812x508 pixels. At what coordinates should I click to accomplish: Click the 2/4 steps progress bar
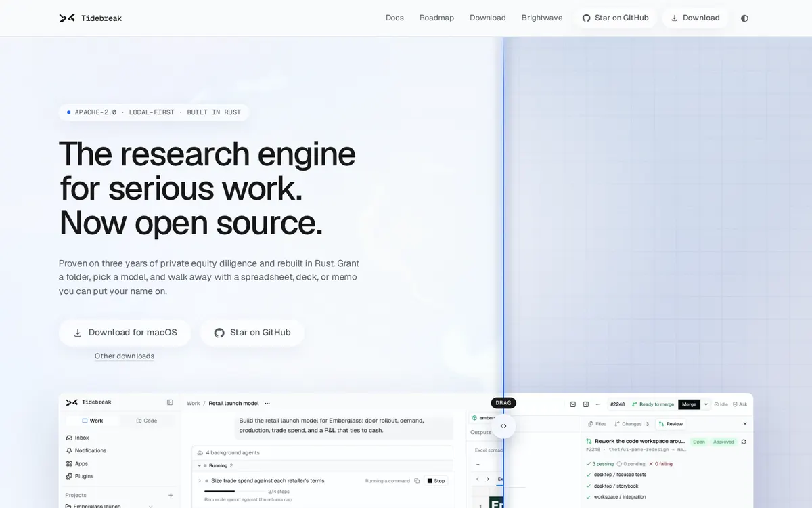(x=234, y=491)
